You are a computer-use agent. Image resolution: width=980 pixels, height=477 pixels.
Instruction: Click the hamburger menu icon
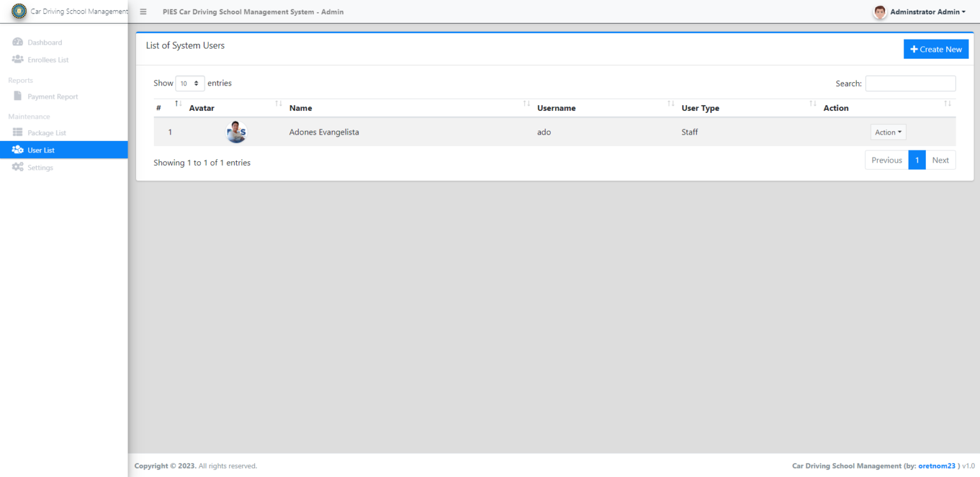click(x=143, y=11)
